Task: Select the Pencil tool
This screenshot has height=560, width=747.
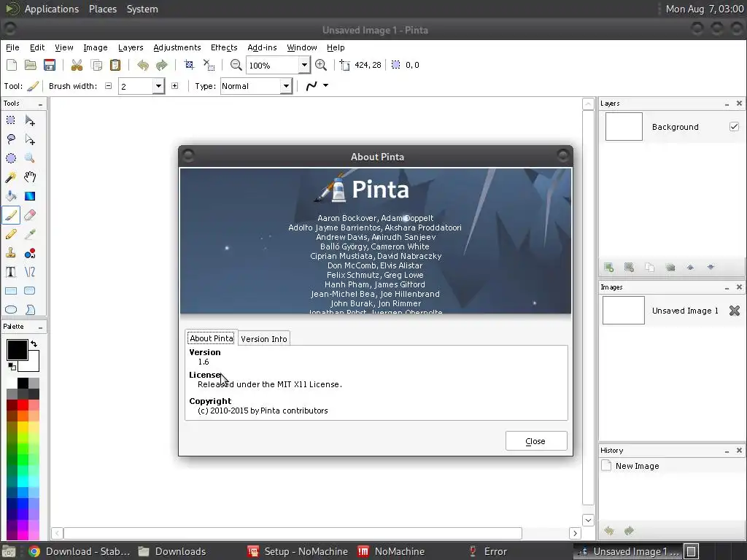Action: click(x=10, y=234)
